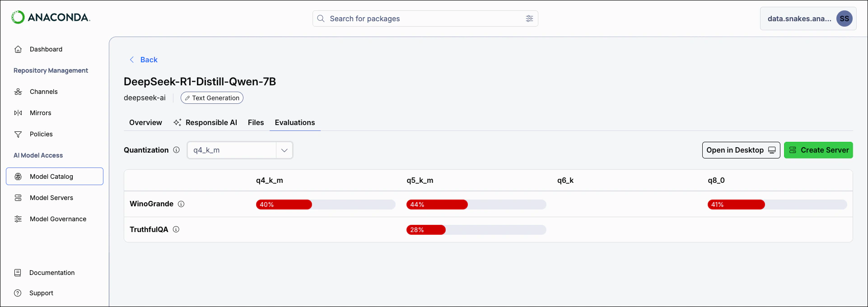This screenshot has height=307, width=868.
Task: Click the Text Generation tag
Action: (x=212, y=98)
